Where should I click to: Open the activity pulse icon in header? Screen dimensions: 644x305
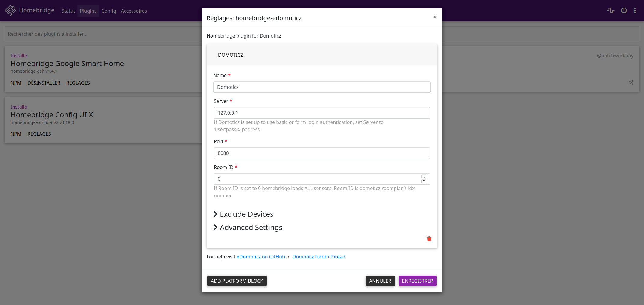[x=610, y=11]
